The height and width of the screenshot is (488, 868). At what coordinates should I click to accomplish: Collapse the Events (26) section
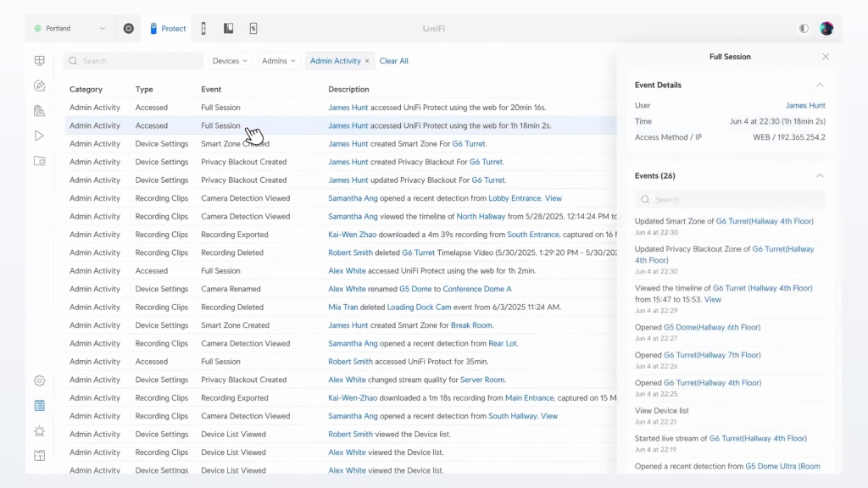click(819, 175)
